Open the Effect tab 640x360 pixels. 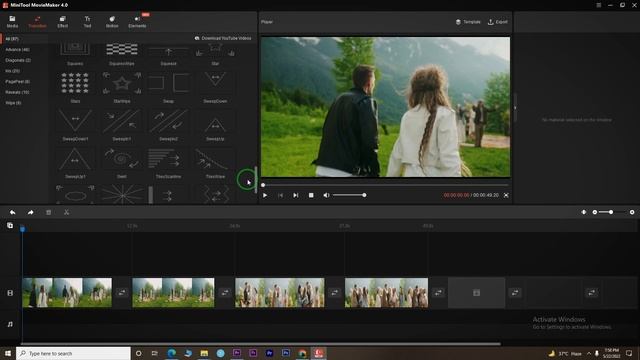click(x=62, y=22)
